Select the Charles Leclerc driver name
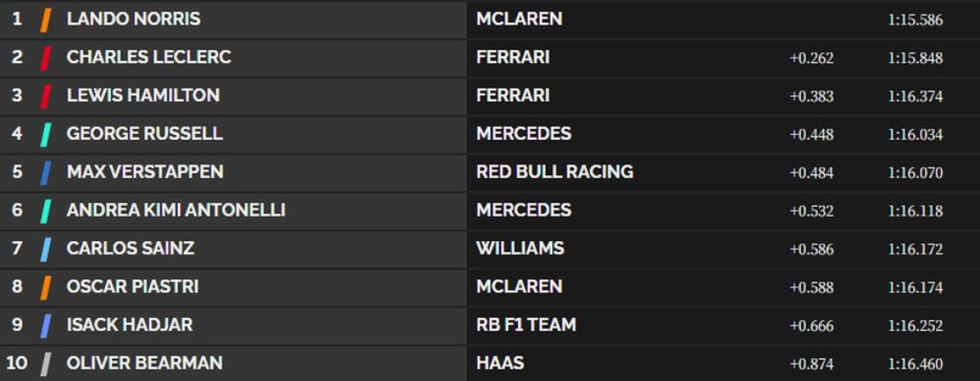 (x=149, y=57)
